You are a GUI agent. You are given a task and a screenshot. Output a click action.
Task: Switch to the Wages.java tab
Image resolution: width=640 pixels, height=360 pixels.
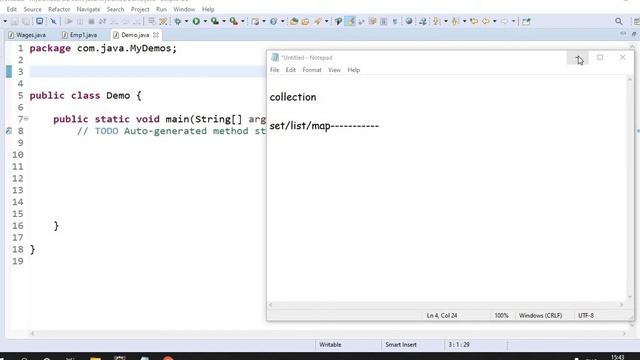click(27, 35)
